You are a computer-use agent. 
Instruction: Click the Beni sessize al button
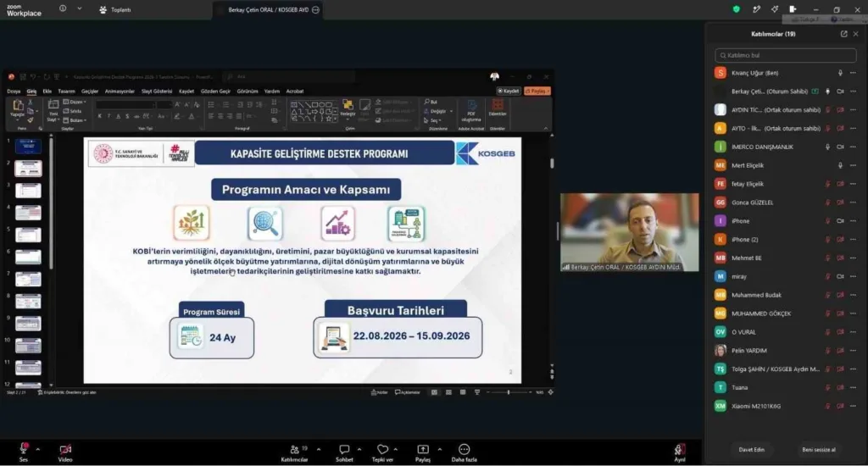(819, 449)
